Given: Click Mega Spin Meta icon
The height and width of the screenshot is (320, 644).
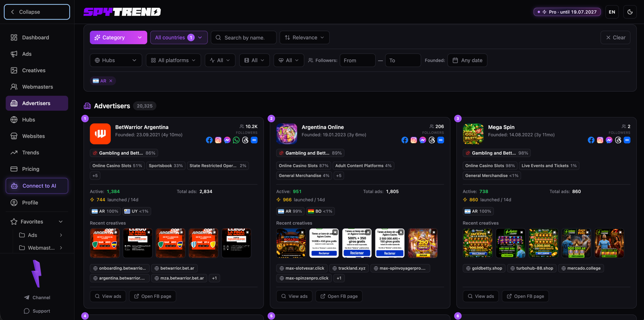Looking at the screenshot, I should 627,140.
